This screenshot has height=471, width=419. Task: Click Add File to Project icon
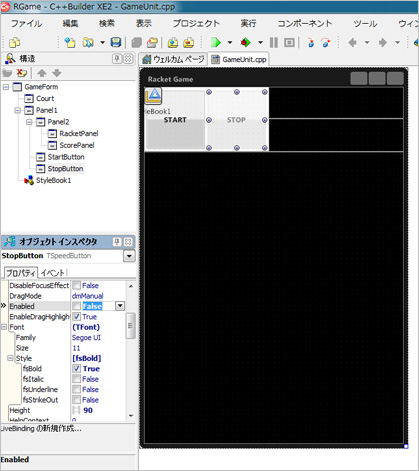click(173, 43)
